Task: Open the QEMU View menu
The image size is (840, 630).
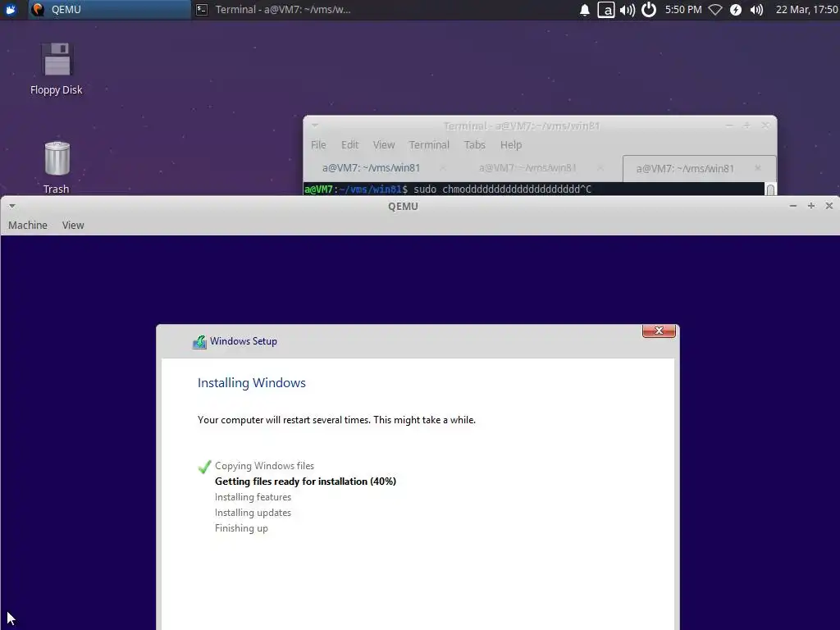Action: [x=73, y=226]
